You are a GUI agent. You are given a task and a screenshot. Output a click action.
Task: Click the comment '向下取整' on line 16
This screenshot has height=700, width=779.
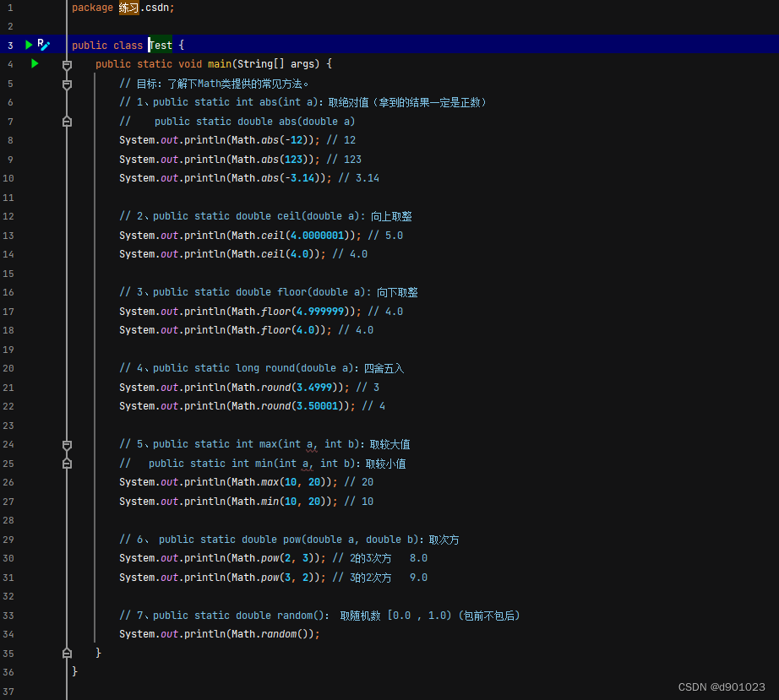(397, 292)
